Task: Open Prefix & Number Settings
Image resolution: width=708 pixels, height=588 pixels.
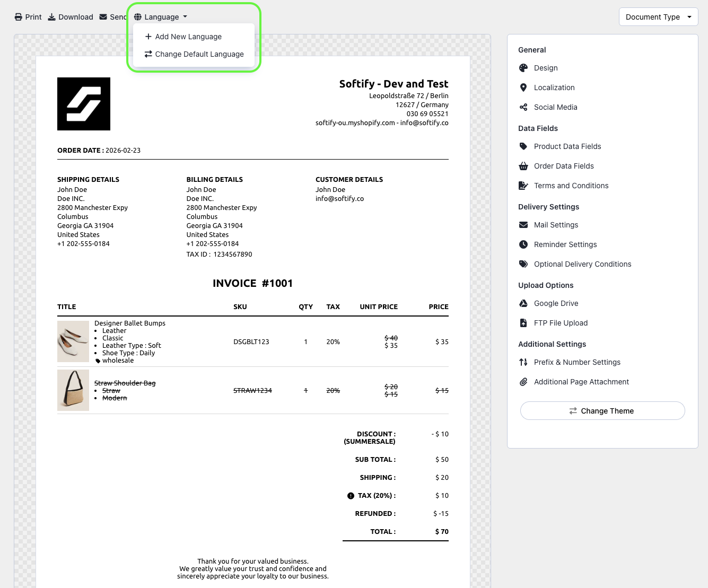Action: click(576, 362)
